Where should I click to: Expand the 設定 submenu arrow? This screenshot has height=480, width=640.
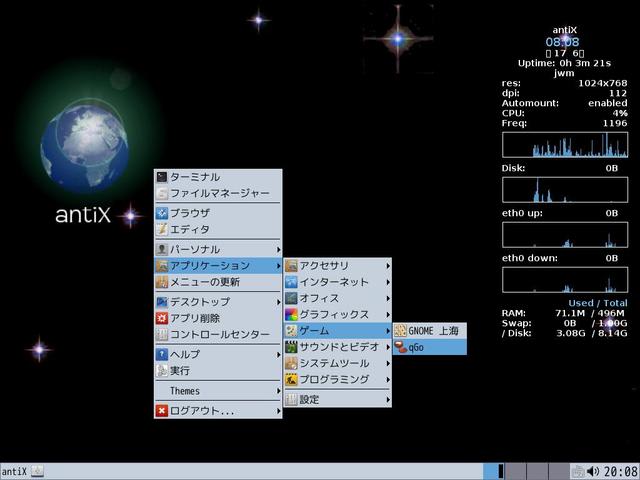coord(388,400)
